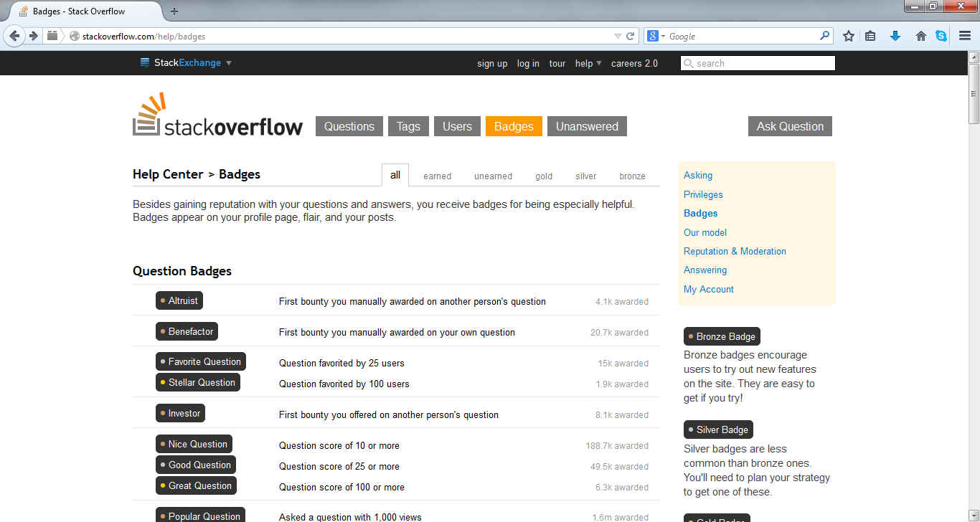980x522 pixels.
Task: Expand the StackExchange dropdown arrow
Action: pyautogui.click(x=228, y=63)
